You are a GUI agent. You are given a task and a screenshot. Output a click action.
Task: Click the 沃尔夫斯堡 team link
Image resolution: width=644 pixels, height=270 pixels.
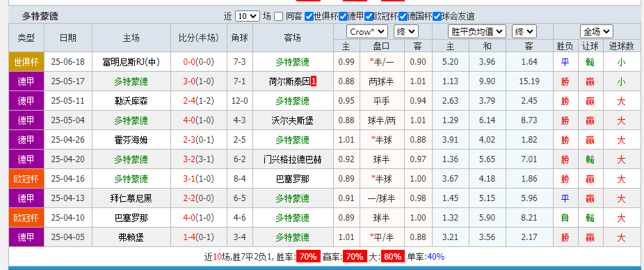(292, 120)
